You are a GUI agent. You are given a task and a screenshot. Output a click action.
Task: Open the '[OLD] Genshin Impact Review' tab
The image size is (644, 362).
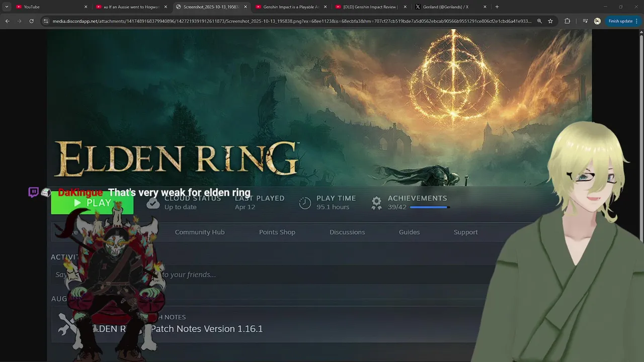coord(370,7)
